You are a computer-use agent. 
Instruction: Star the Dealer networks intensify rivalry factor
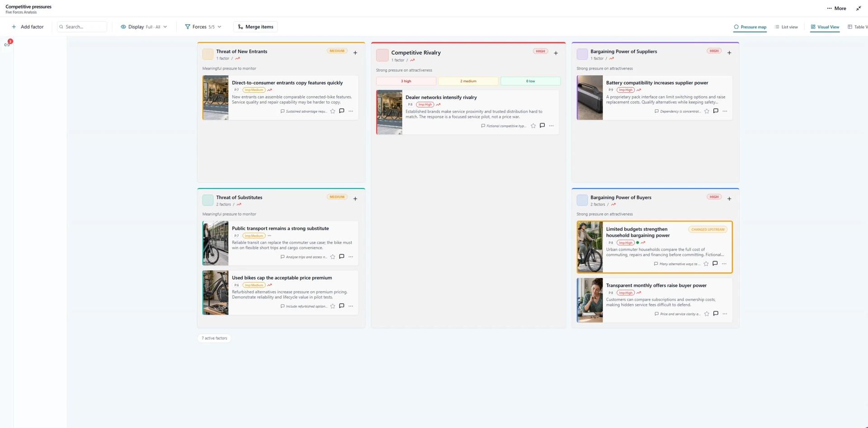533,126
